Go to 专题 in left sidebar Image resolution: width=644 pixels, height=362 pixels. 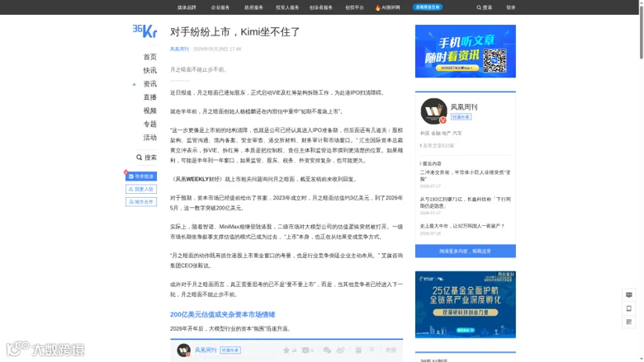(x=150, y=125)
